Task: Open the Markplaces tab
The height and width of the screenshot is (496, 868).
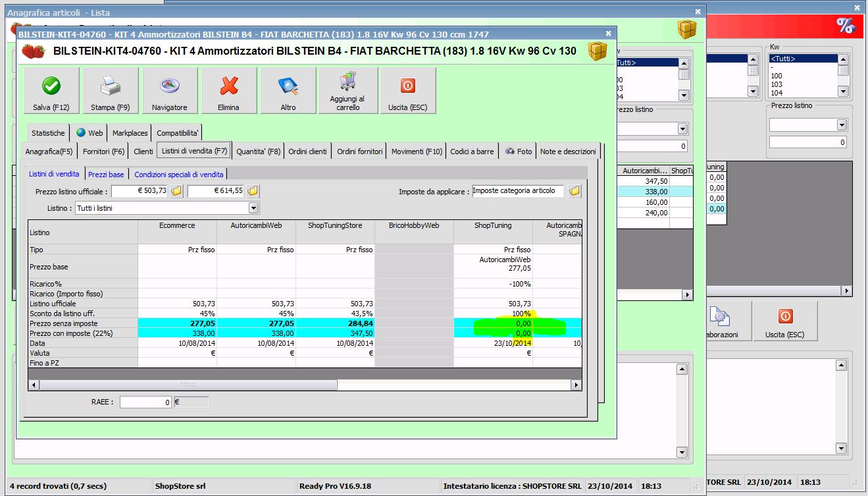Action: click(130, 133)
